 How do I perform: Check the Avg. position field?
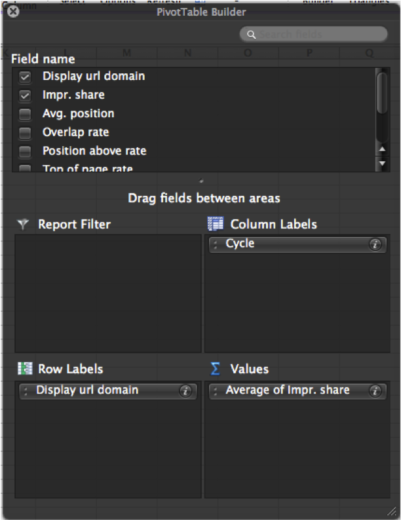(25, 114)
